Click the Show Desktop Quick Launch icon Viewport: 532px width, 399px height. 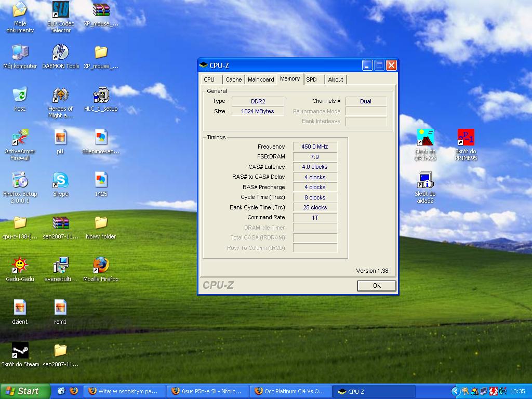61,391
